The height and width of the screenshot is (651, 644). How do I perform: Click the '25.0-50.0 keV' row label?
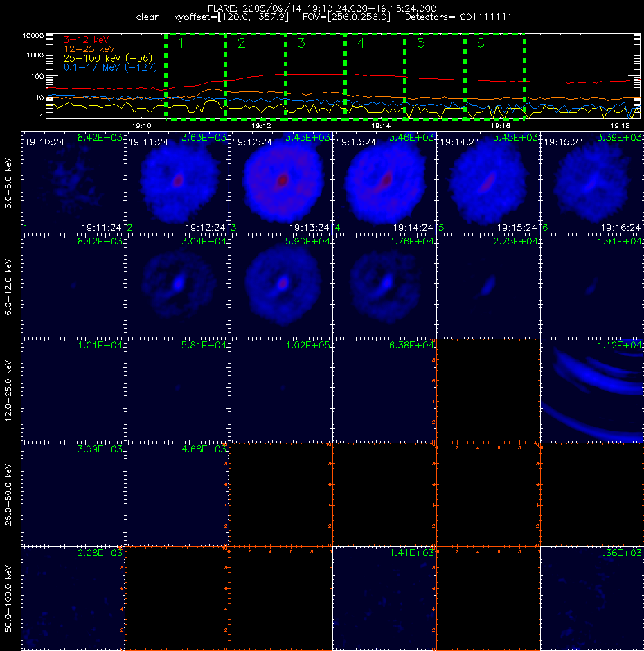pyautogui.click(x=8, y=494)
